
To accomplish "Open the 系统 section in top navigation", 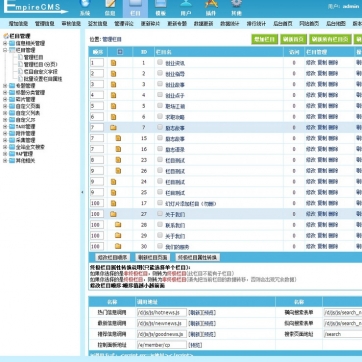I will [x=85, y=8].
